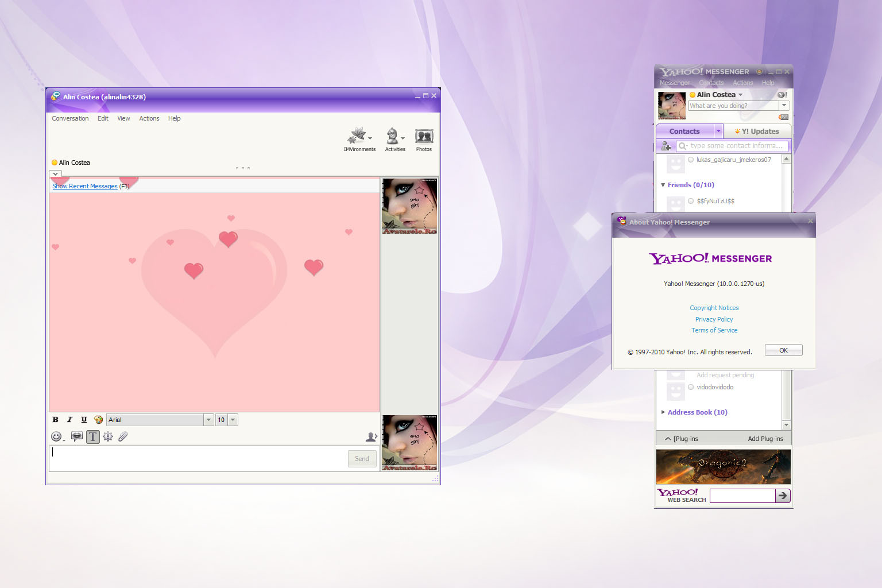Click scroll down arrow of contacts list
Screen dimensions: 882x588
pos(787,425)
